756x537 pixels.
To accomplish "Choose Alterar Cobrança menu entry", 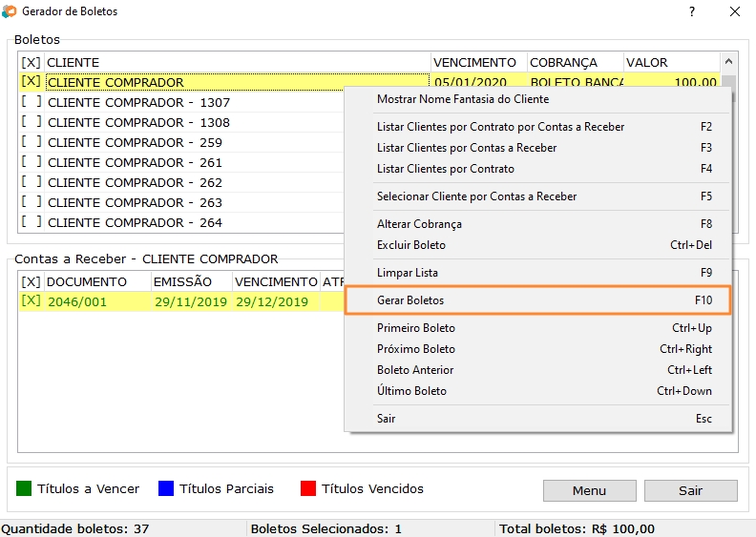I will (x=419, y=224).
